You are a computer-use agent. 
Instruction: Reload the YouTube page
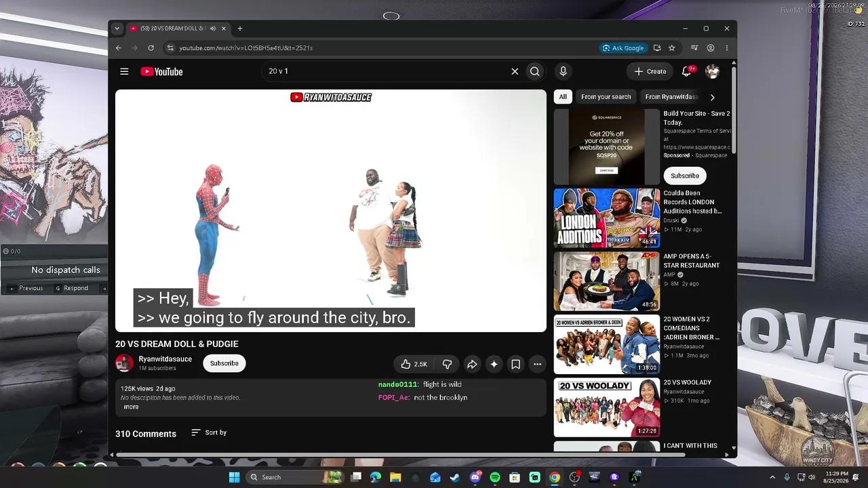pos(151,48)
